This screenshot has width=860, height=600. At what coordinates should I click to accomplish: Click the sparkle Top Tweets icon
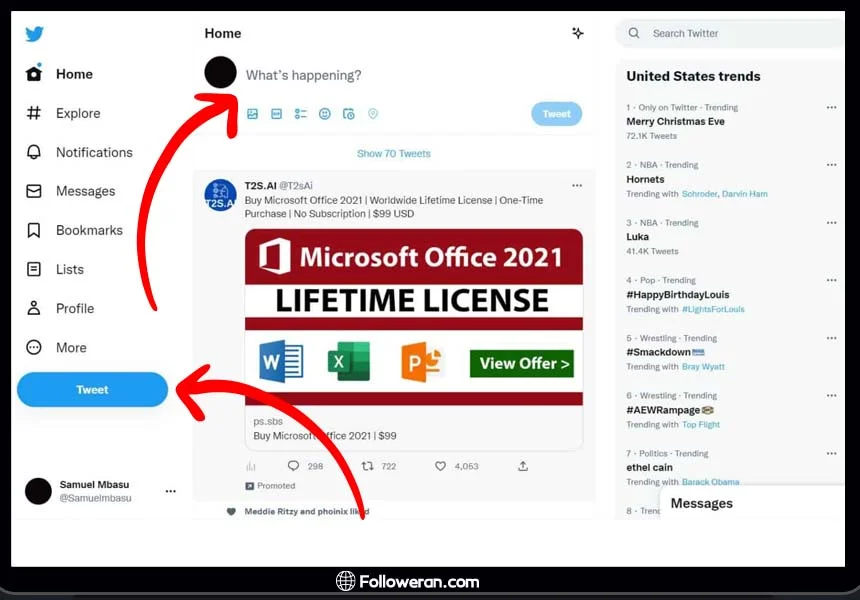point(577,33)
